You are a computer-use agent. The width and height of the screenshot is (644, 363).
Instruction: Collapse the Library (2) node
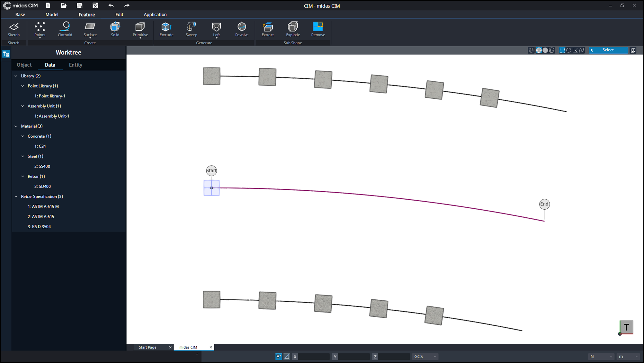tap(16, 76)
